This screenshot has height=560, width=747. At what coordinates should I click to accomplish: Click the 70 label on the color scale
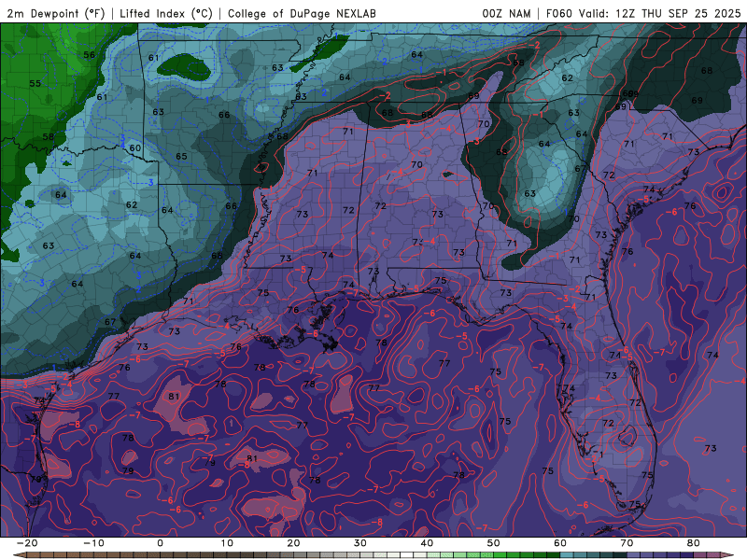click(627, 543)
